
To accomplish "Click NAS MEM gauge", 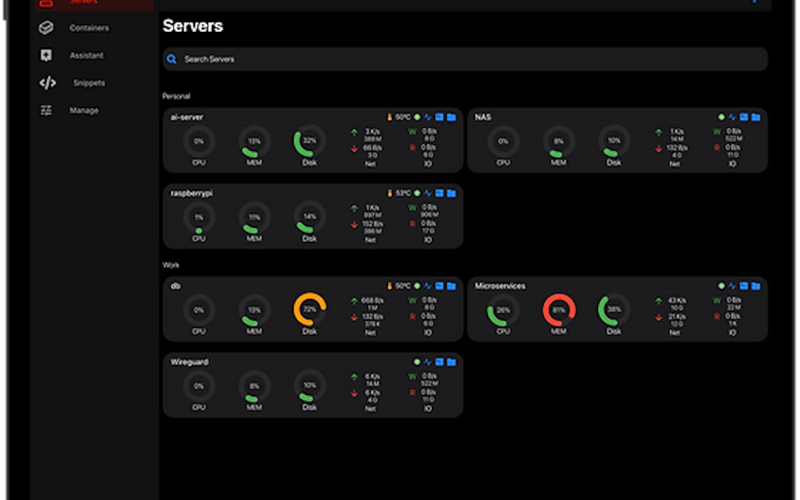I will (x=559, y=141).
